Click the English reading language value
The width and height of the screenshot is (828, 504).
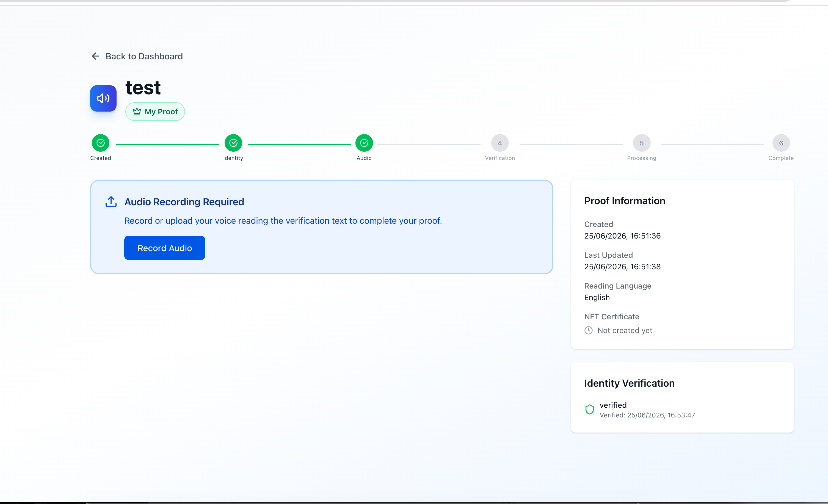[597, 297]
